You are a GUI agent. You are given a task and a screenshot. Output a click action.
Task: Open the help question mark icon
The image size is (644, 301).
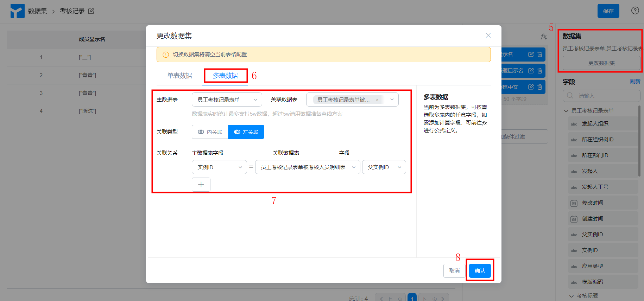[x=635, y=11]
